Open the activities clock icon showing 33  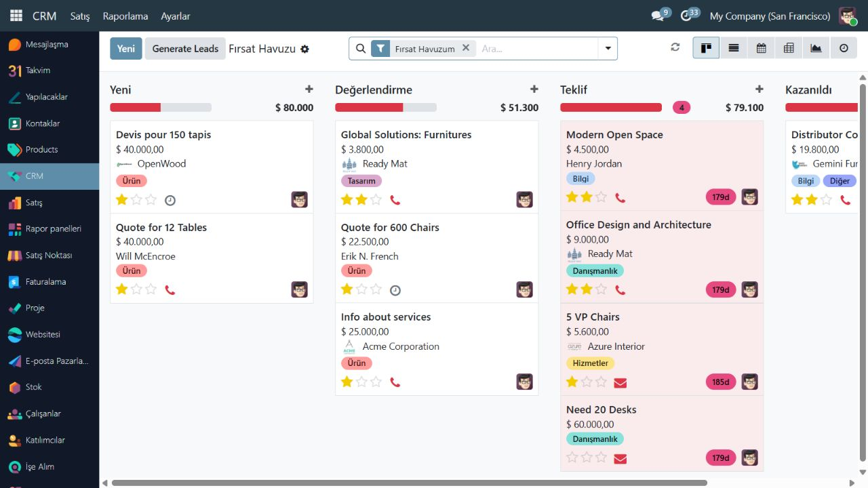click(690, 15)
